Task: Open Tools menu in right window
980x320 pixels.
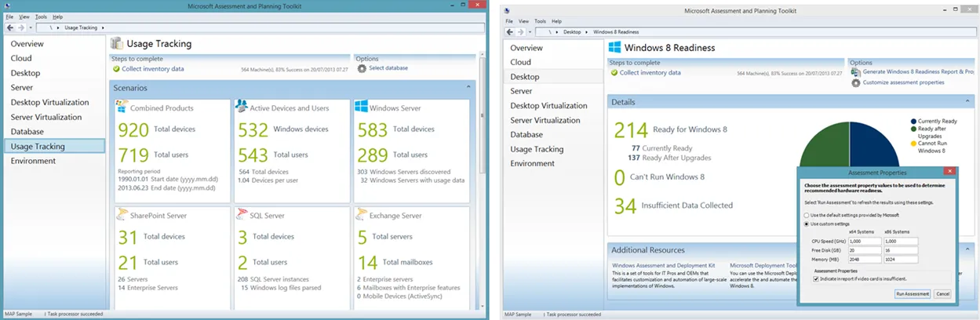Action: 541,21
